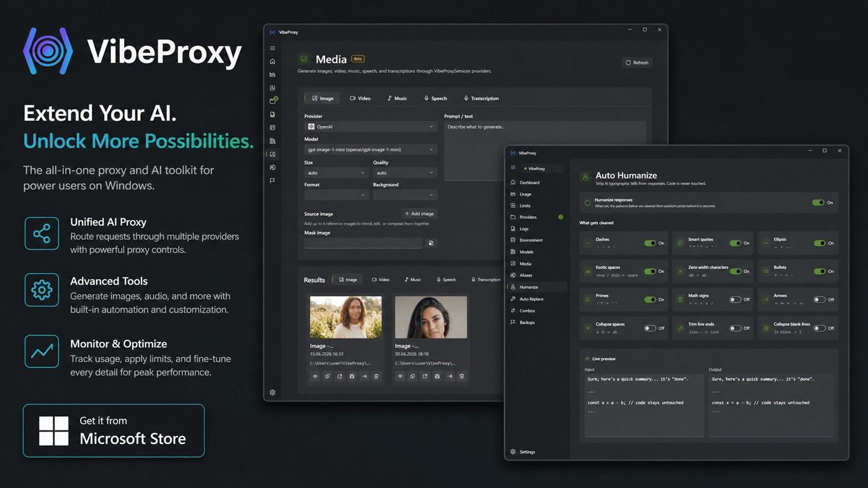This screenshot has width=868, height=488.
Task: Open the hamburger menu in the Media window
Action: (x=272, y=48)
